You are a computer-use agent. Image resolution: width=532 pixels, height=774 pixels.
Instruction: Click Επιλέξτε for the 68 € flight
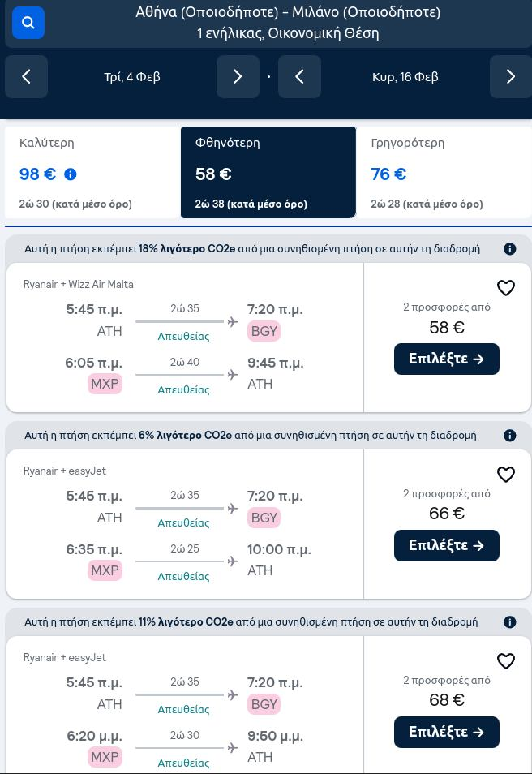coord(447,732)
